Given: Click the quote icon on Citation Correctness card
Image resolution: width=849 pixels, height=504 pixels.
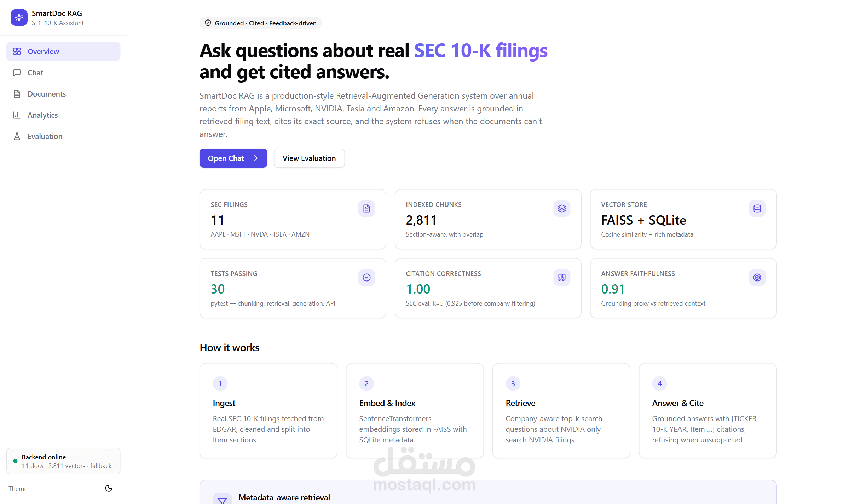Looking at the screenshot, I should point(562,278).
